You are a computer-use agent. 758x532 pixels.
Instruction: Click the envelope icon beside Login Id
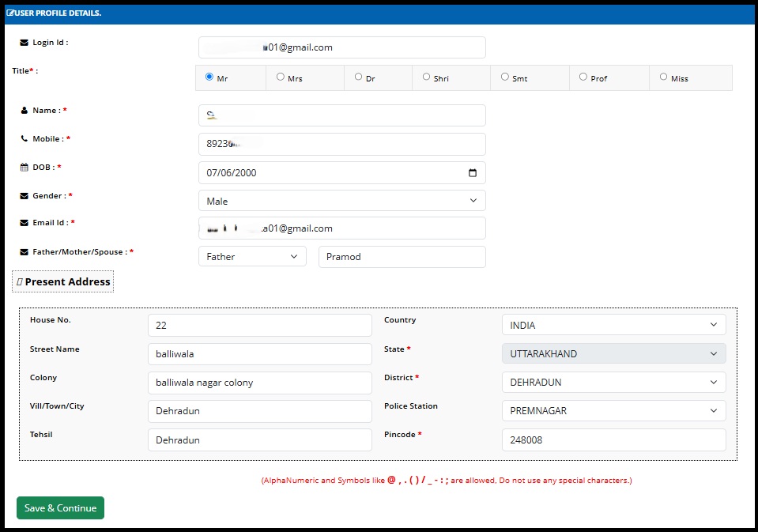point(25,43)
